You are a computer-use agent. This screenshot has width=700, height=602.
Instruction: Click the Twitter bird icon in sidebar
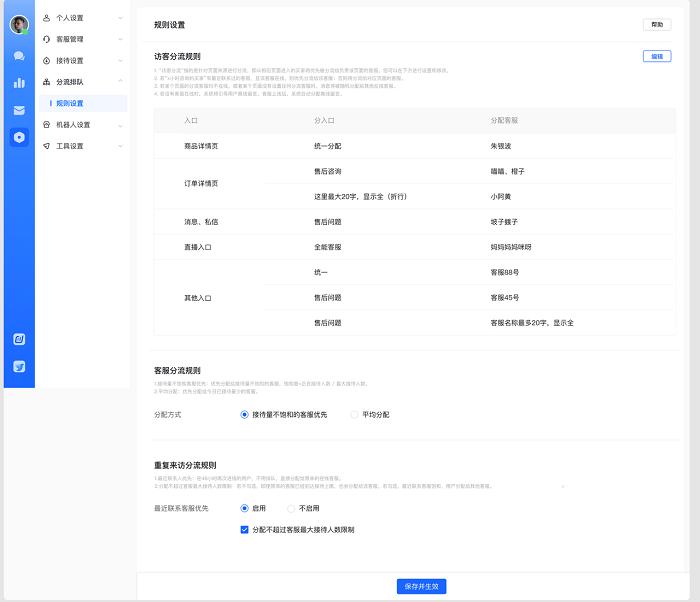click(19, 366)
